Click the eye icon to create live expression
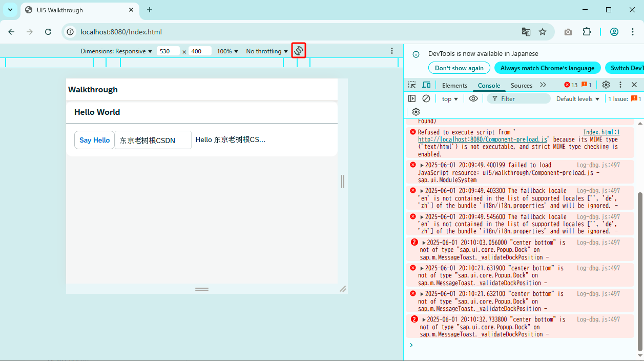644x361 pixels. (x=472, y=98)
